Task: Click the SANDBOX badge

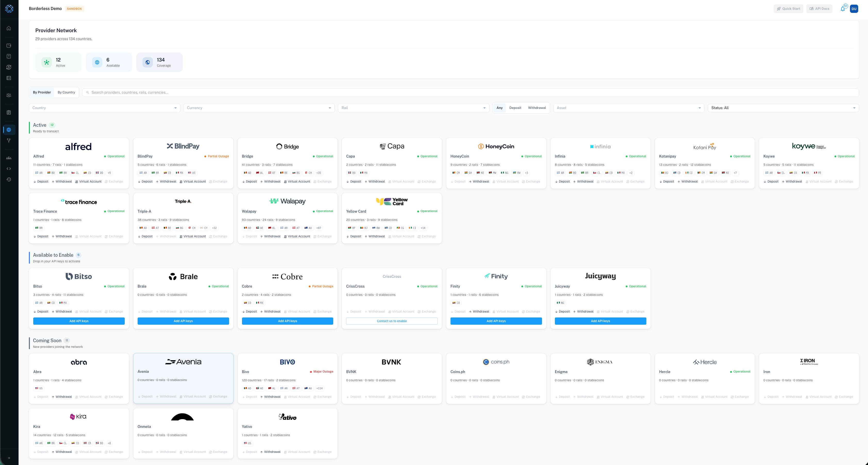Action: [x=74, y=9]
